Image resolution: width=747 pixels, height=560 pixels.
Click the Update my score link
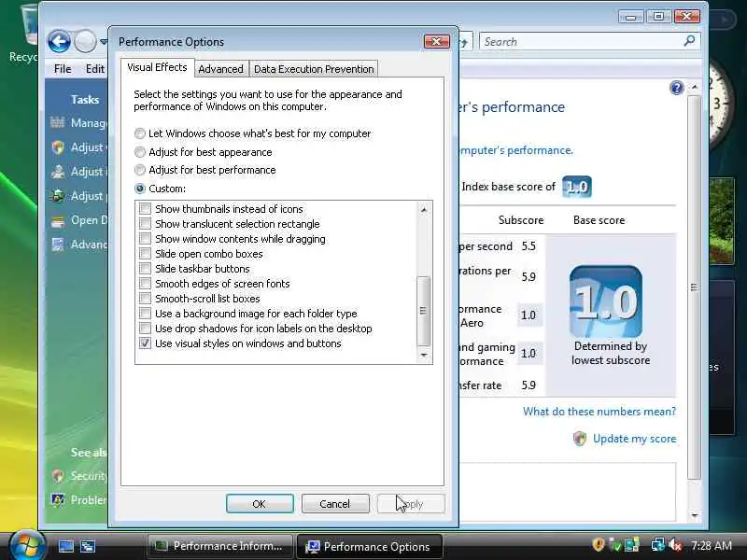tap(635, 439)
